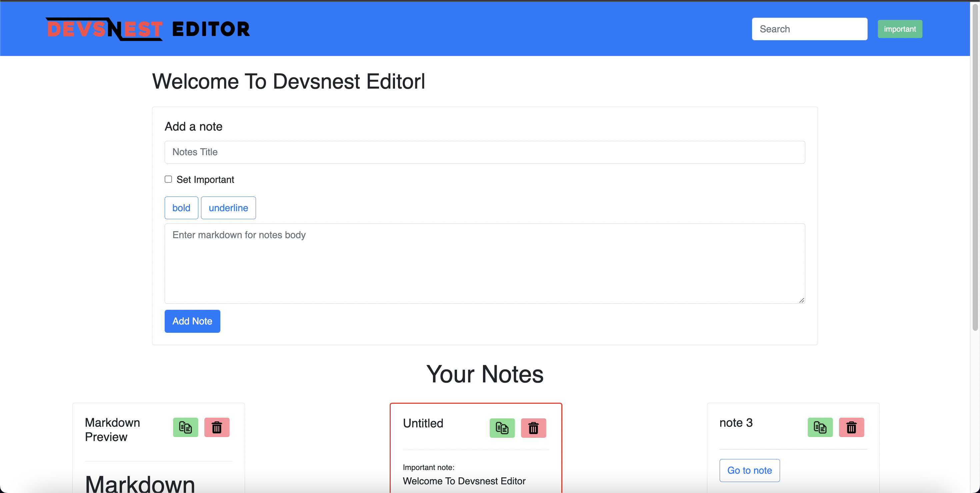The width and height of the screenshot is (980, 493).
Task: Delete the Untitled note with the trash icon
Action: pyautogui.click(x=533, y=428)
